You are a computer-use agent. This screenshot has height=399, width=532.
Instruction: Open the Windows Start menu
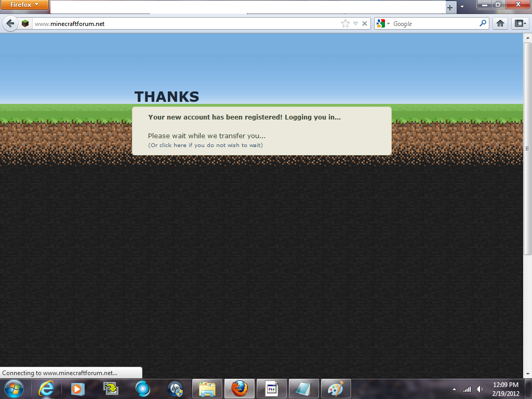14,389
